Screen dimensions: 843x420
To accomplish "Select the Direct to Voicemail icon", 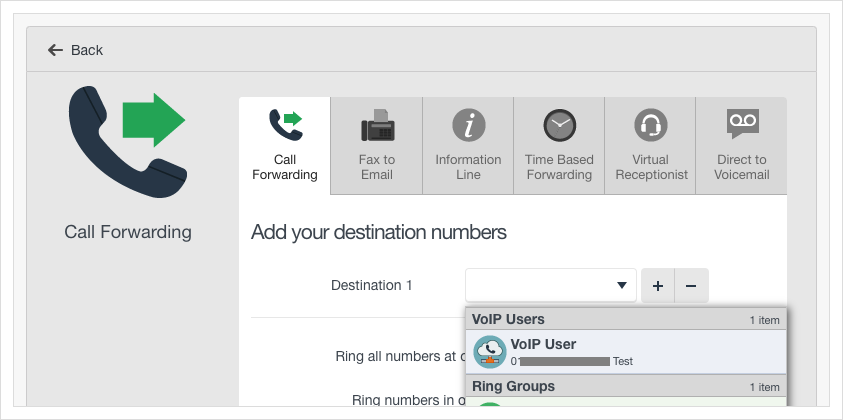I will click(x=742, y=124).
